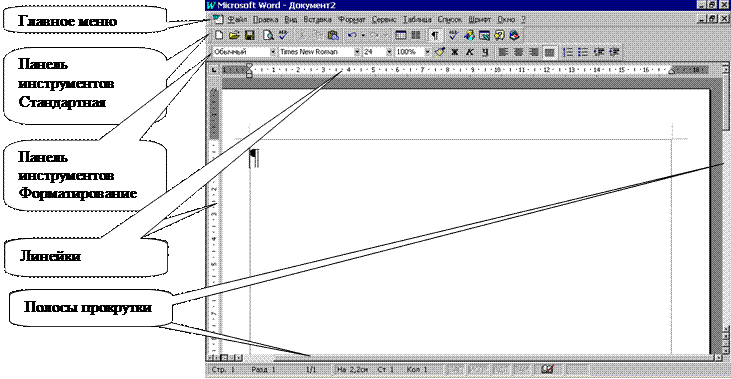731x379 pixels.
Task: Toggle italic with К button
Action: tap(469, 52)
